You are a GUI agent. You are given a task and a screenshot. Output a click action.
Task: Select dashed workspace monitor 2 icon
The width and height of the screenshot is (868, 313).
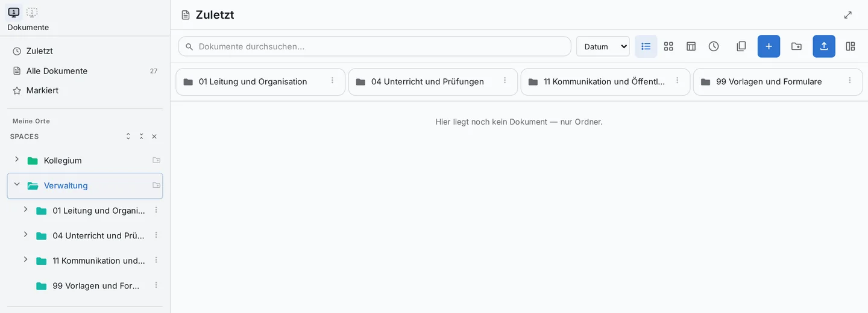point(32,12)
